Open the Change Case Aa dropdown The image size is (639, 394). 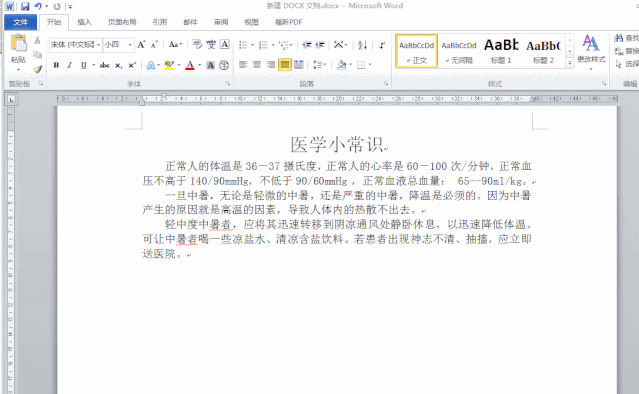click(175, 44)
